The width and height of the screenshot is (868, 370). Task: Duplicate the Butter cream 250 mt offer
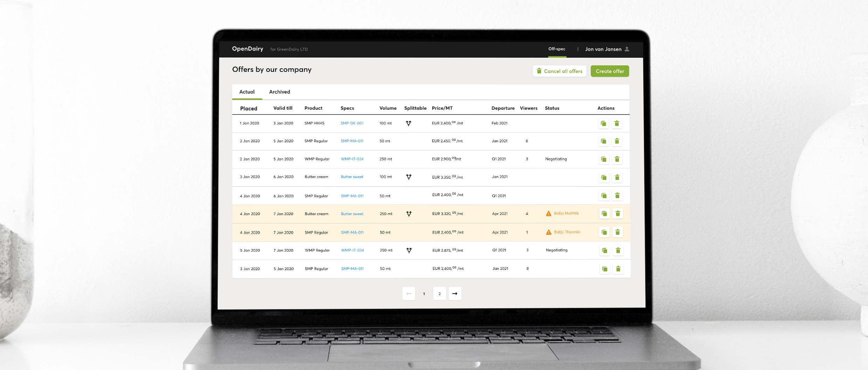click(x=604, y=213)
